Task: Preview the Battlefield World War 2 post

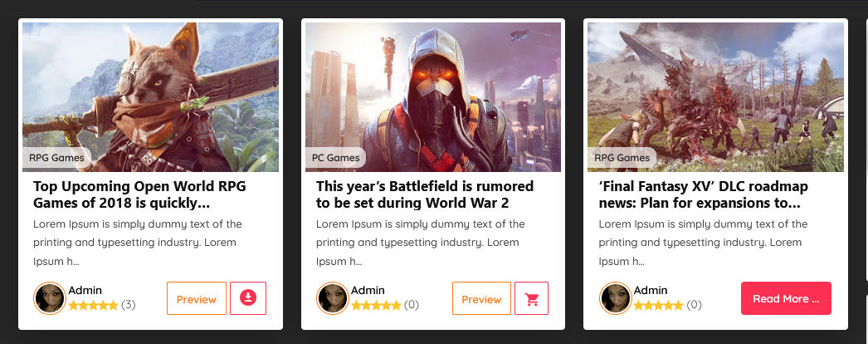Action: [481, 298]
